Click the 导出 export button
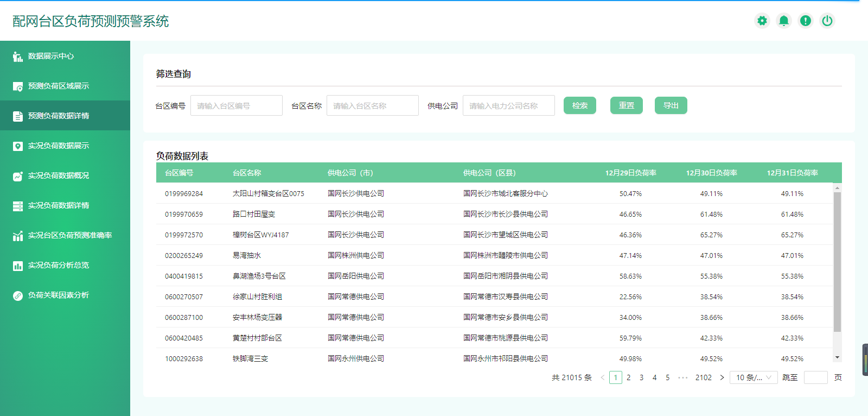The image size is (868, 416). (671, 105)
